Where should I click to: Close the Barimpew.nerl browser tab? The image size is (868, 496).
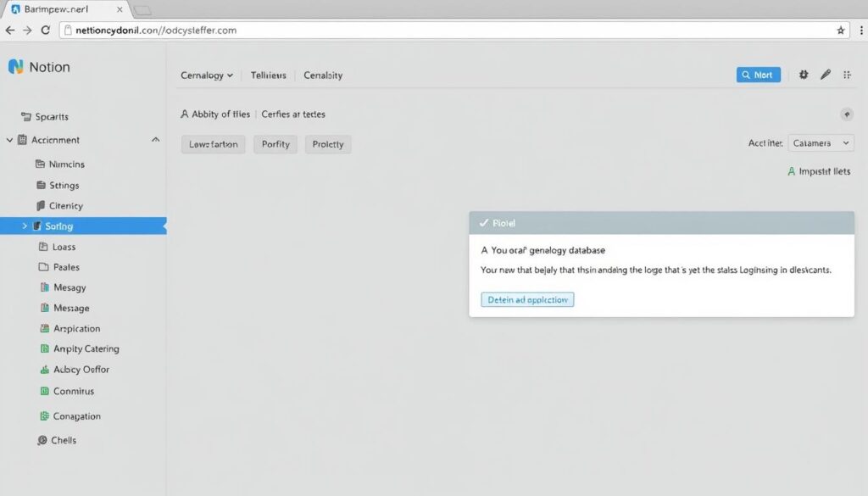120,9
